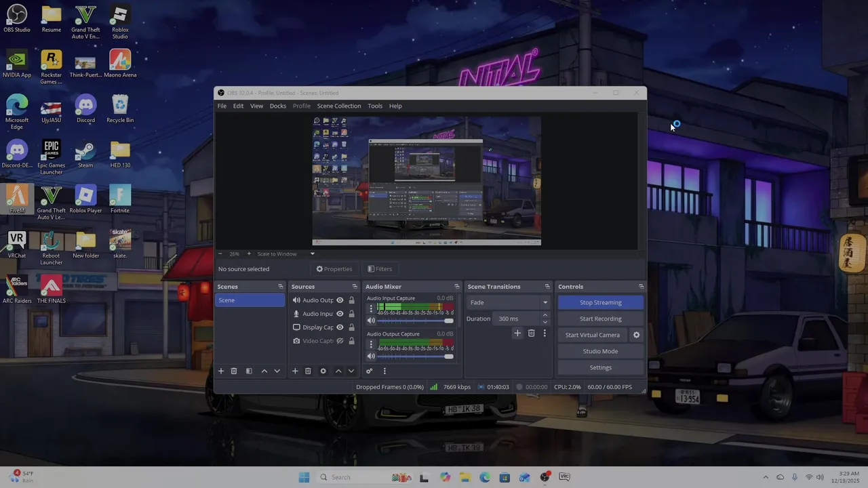Image resolution: width=868 pixels, height=488 pixels.
Task: Mute Audio Output Capture speaker icon
Action: pyautogui.click(x=371, y=357)
